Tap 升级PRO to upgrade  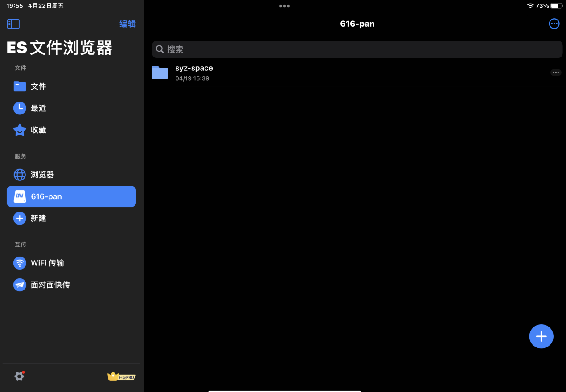tap(121, 376)
